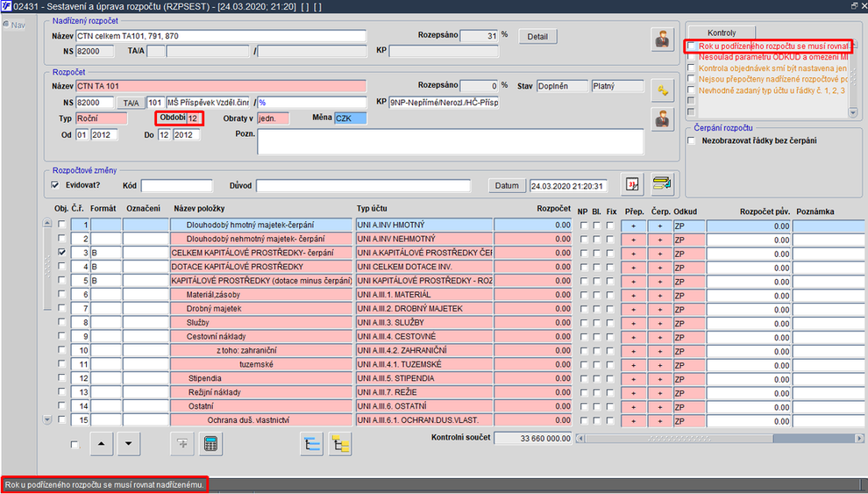Open the Nav side panel tab
This screenshot has height=494, width=868.
pyautogui.click(x=15, y=25)
